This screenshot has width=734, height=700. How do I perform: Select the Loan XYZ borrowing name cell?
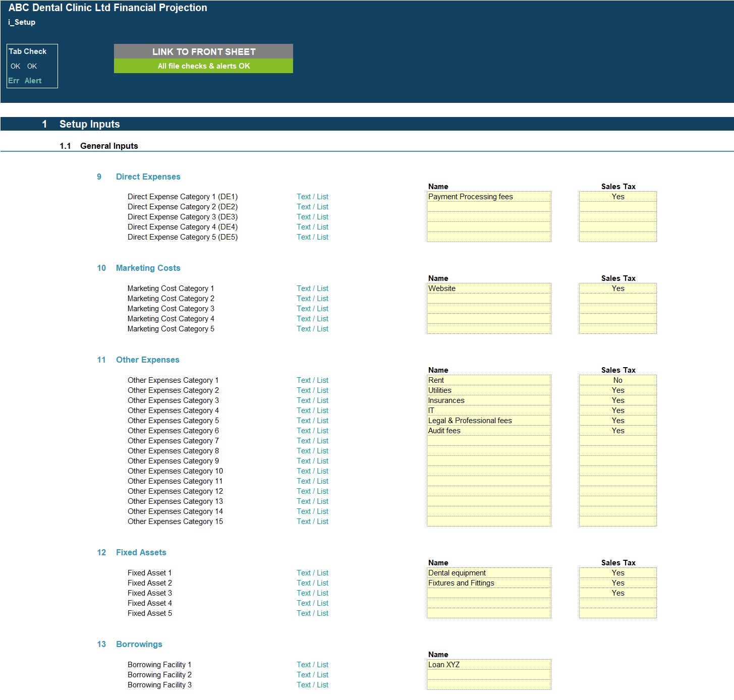click(x=489, y=665)
